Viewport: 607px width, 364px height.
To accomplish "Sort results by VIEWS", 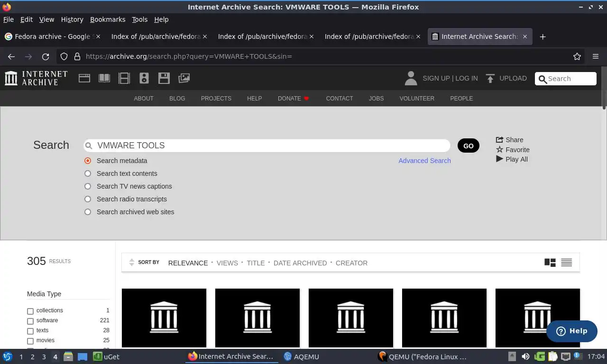I will (227, 263).
